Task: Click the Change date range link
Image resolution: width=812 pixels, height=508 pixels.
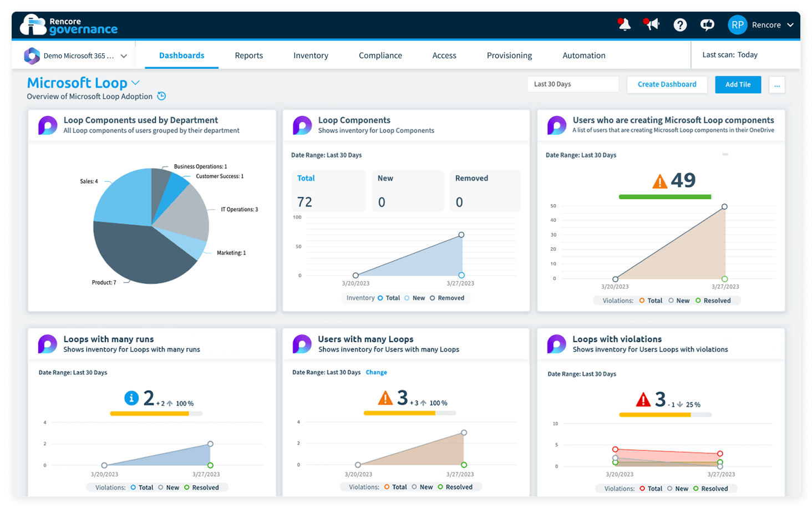Action: pos(376,372)
